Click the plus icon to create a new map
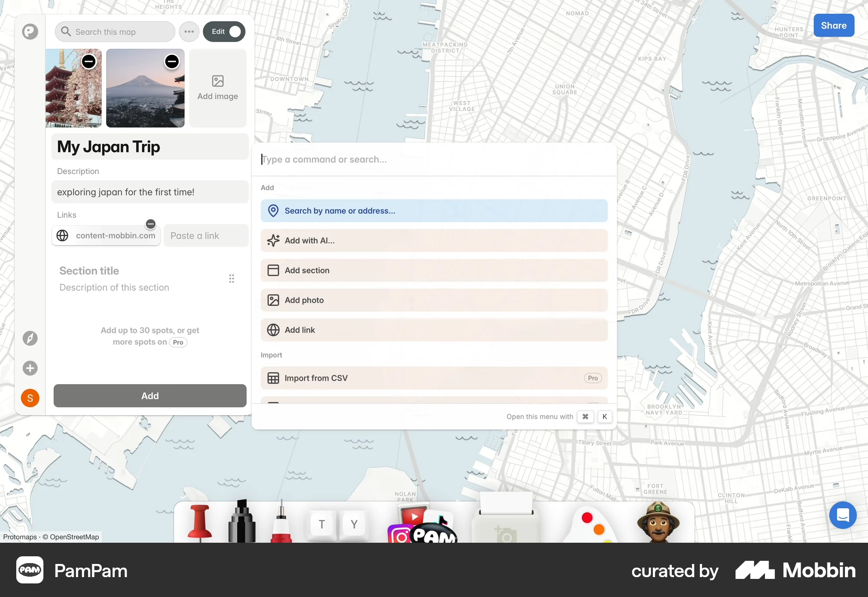Screen dimensions: 868x597 pyautogui.click(x=30, y=368)
